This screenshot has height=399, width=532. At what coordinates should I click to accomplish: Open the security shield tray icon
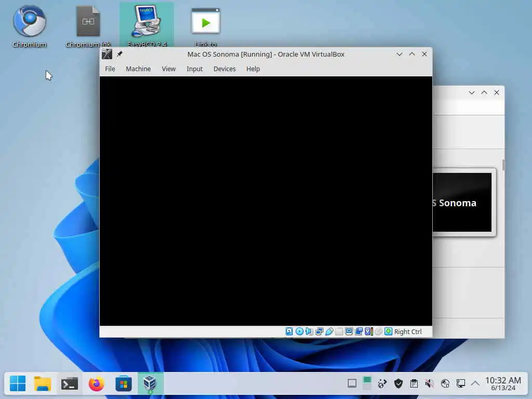point(398,384)
